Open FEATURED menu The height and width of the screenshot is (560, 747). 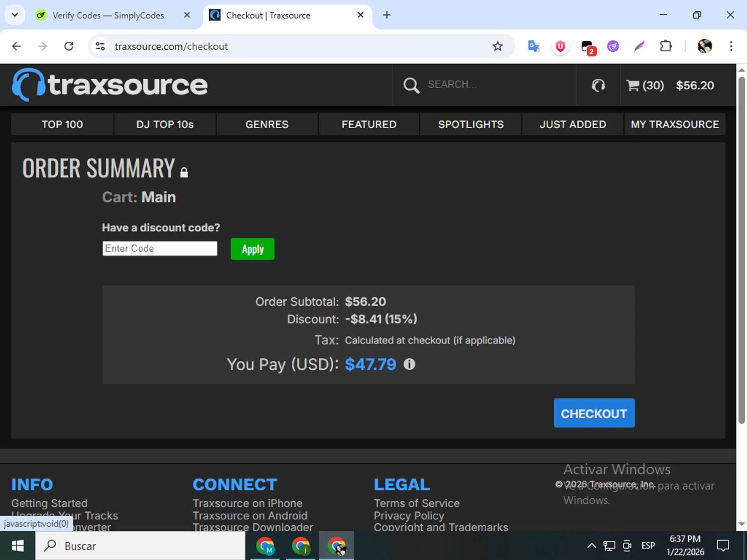[369, 124]
